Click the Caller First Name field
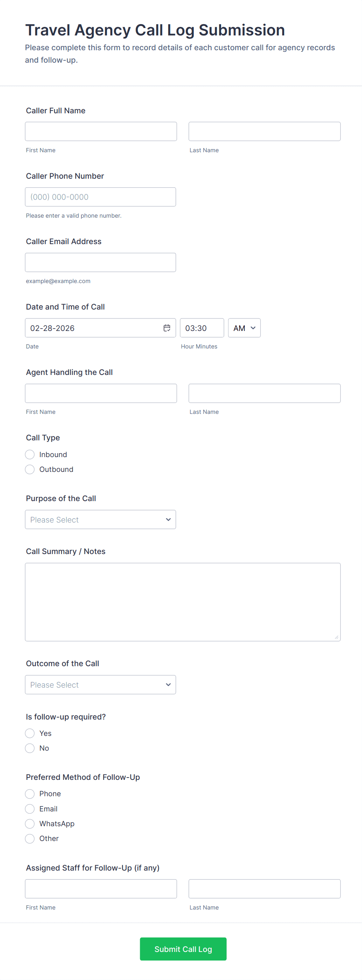This screenshot has width=362, height=980. 101,131
